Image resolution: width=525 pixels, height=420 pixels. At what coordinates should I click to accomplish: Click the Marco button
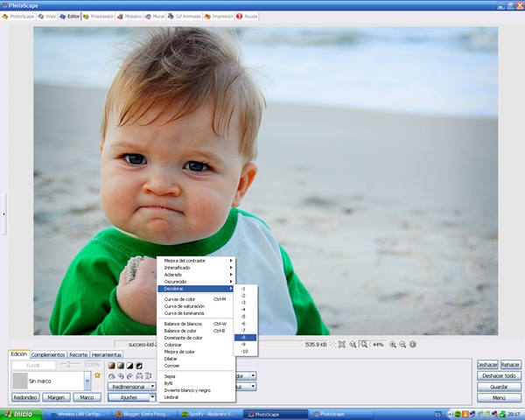coord(87,397)
